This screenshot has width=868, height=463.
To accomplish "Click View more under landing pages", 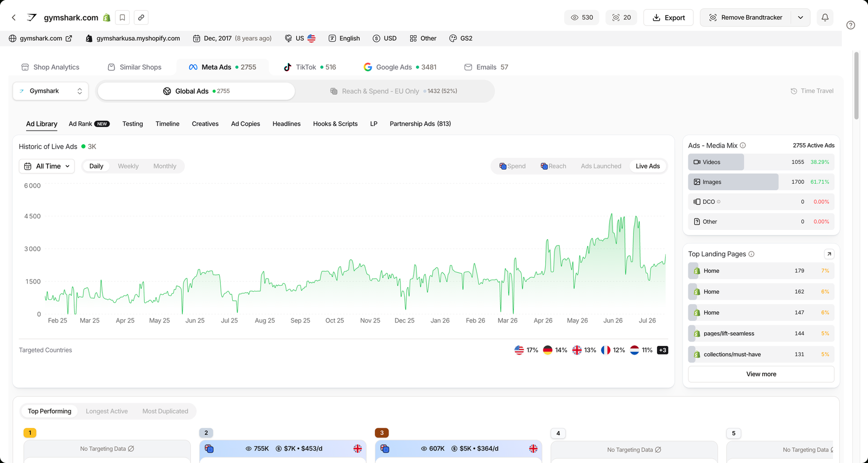I will [x=761, y=374].
